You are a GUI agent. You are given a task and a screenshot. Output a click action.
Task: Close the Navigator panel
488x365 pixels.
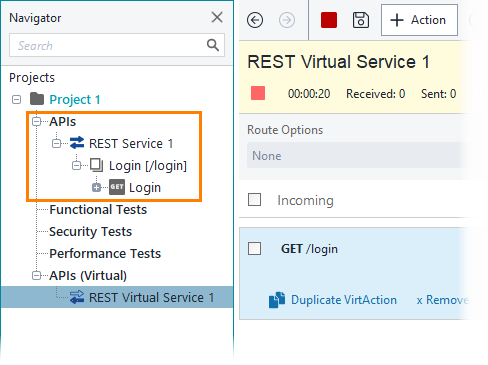(217, 17)
